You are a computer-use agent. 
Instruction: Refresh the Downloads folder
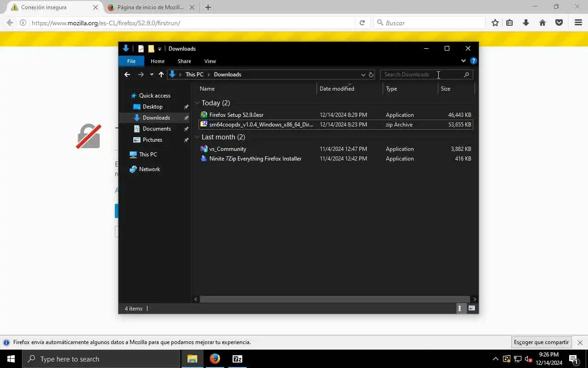coord(371,75)
